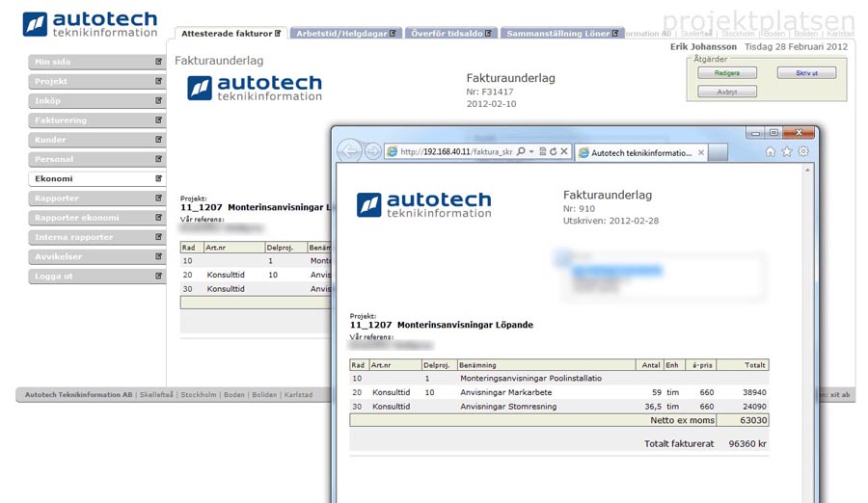This screenshot has height=503, width=868.
Task: Click the expand icon on Rapporter row
Action: coord(158,198)
